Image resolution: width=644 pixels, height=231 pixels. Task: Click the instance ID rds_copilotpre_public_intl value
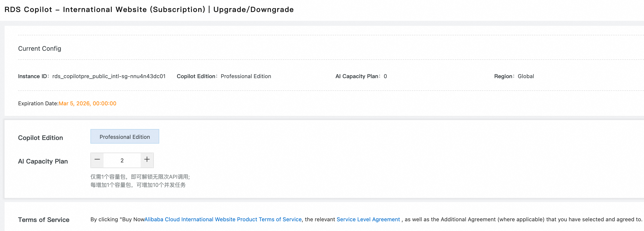coord(109,76)
